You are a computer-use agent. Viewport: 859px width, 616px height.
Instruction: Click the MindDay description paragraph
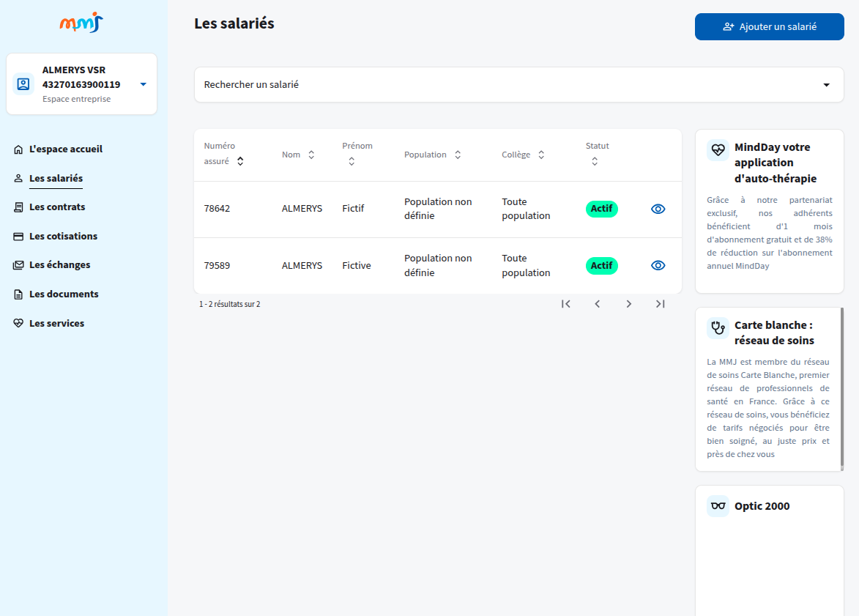(x=769, y=233)
